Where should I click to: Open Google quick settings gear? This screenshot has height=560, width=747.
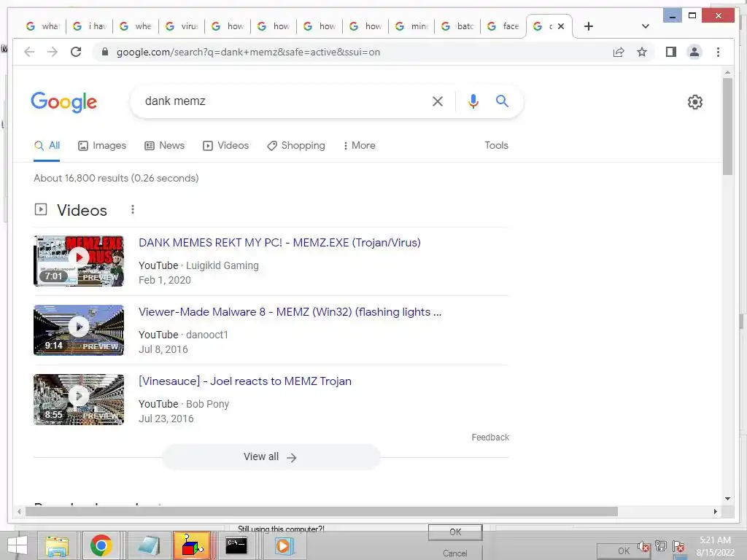tap(694, 101)
